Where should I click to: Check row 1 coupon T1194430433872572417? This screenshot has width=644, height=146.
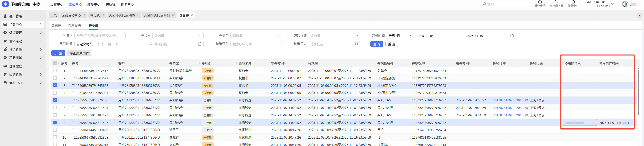[55, 71]
